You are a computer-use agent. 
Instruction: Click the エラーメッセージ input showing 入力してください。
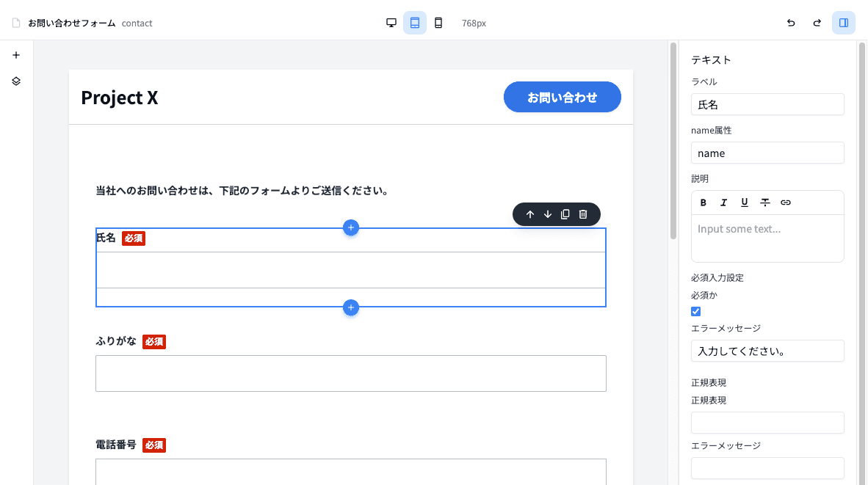point(767,351)
